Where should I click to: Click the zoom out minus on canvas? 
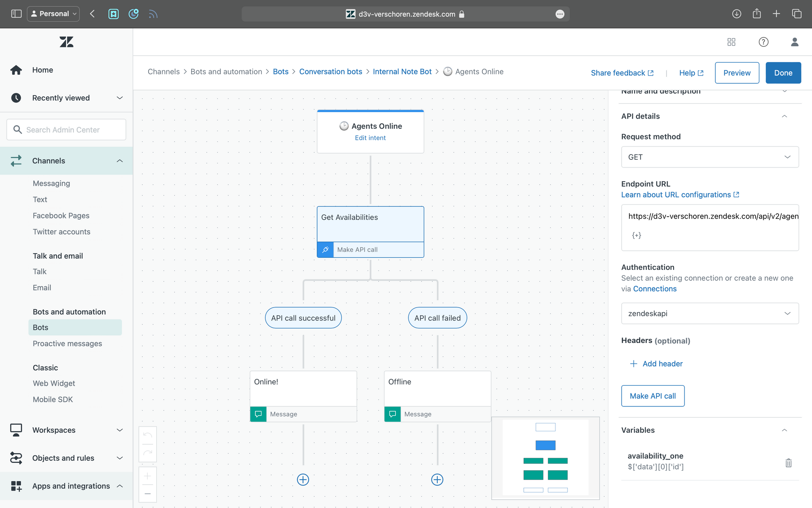147,493
